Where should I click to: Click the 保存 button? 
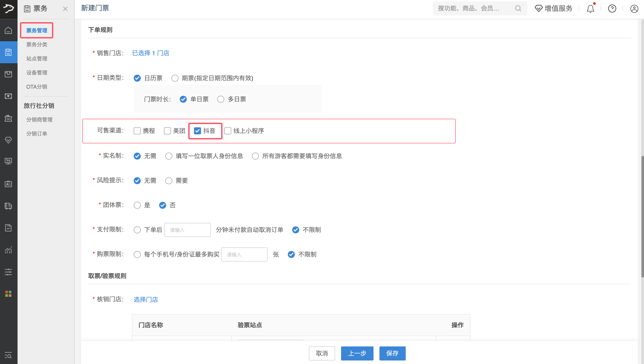392,353
